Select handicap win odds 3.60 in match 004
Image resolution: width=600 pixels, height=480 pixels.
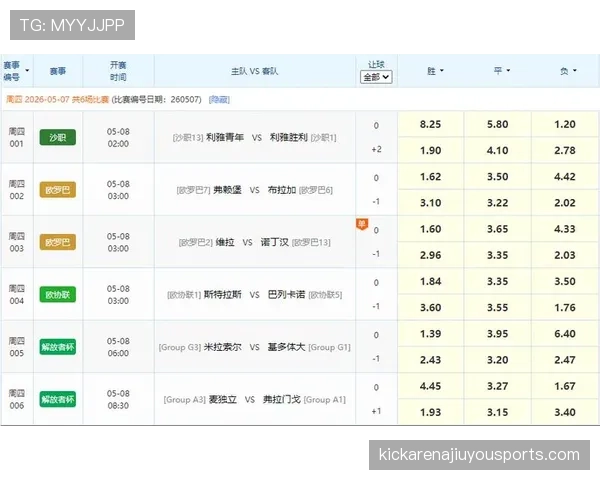tap(430, 308)
